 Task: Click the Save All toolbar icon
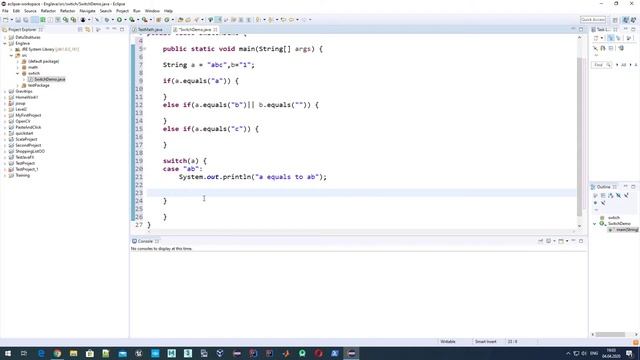coord(26,20)
